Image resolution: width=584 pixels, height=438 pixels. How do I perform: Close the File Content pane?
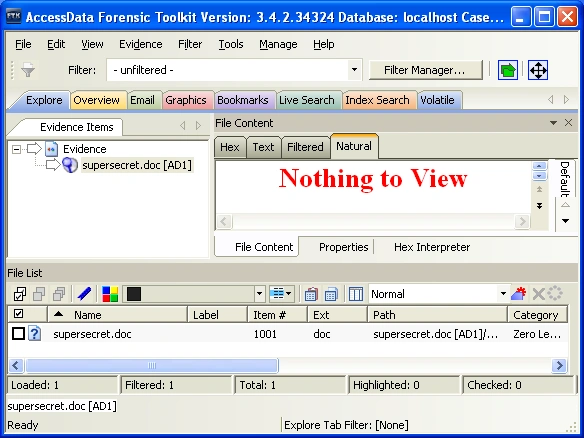pyautogui.click(x=568, y=123)
